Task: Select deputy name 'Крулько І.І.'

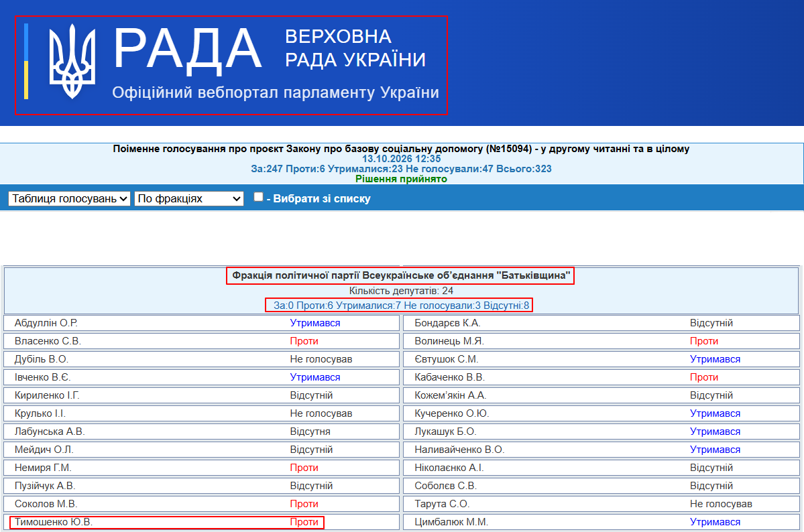Action: [x=40, y=413]
